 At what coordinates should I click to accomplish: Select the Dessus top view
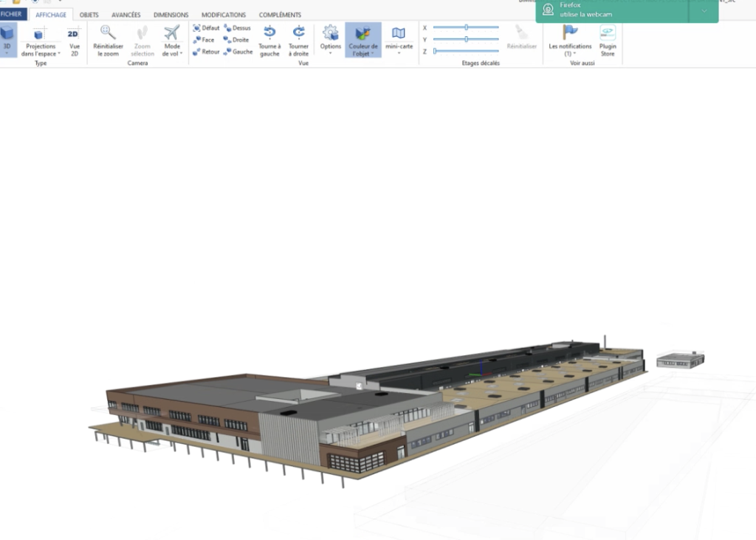click(237, 28)
